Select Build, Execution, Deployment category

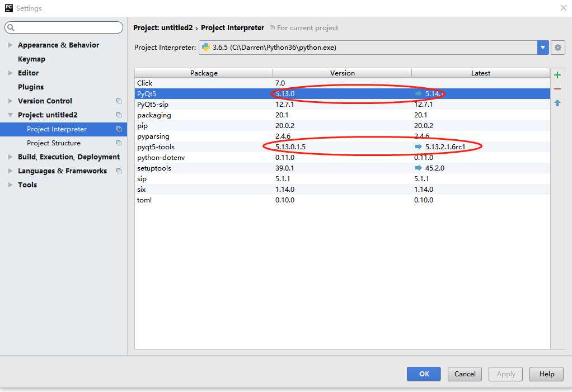pyautogui.click(x=69, y=157)
